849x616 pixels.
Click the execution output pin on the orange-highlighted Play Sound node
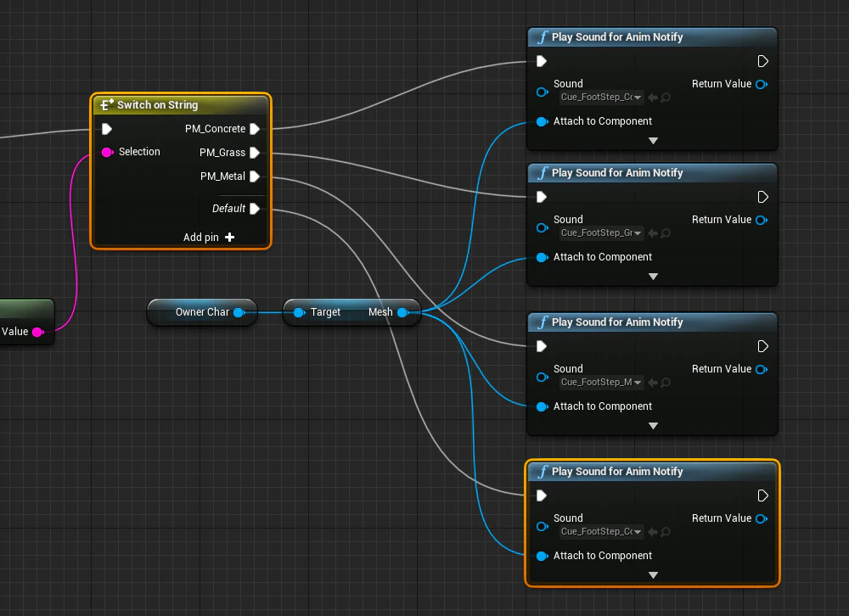[762, 496]
